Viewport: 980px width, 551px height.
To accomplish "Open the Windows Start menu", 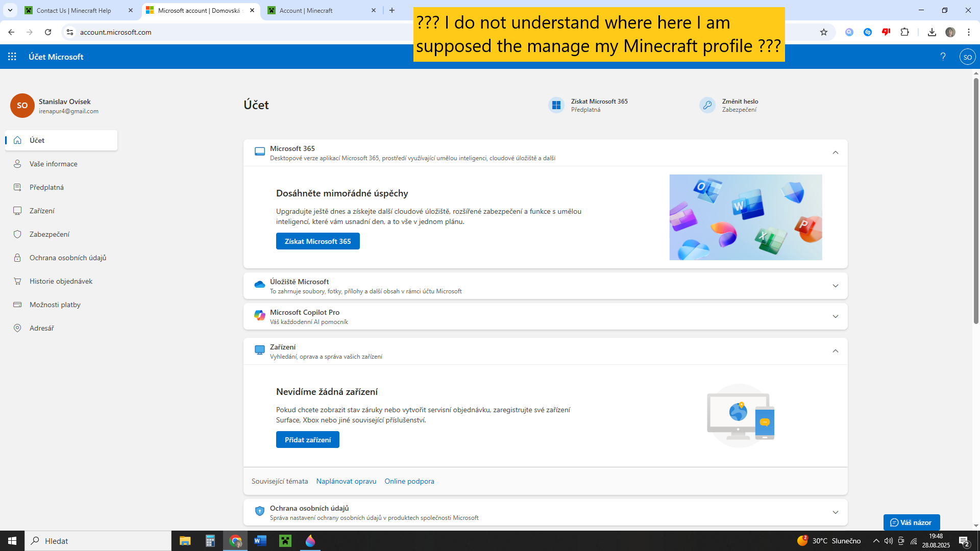I will click(x=12, y=541).
